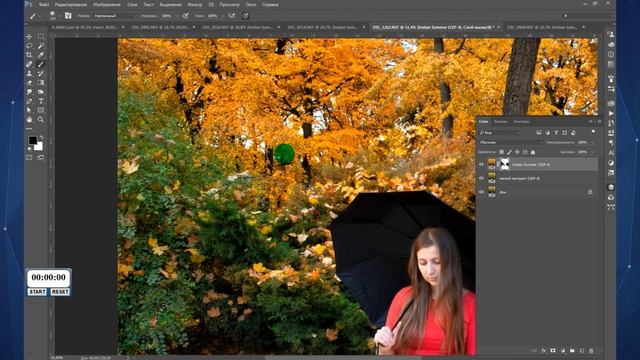Click the delete layer trash icon
This screenshot has width=640, height=360.
coord(591,351)
